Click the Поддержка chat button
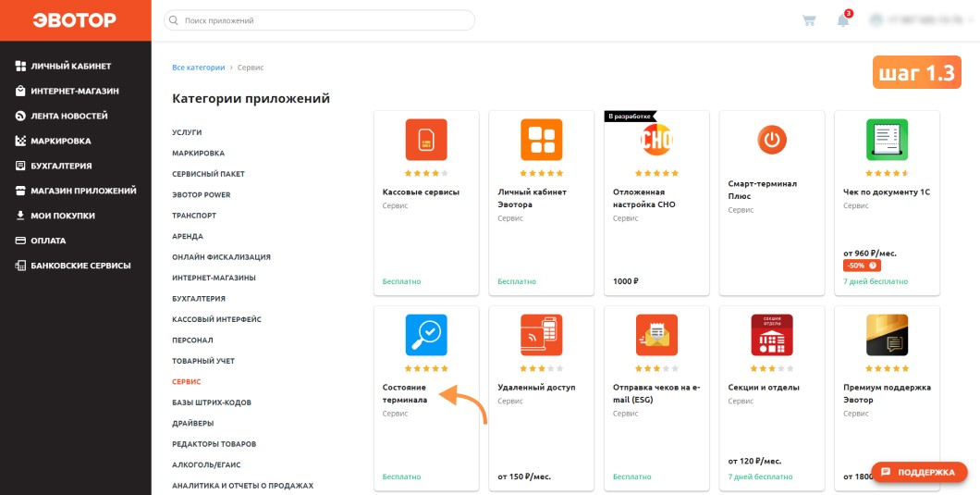The width and height of the screenshot is (980, 495). point(919,473)
